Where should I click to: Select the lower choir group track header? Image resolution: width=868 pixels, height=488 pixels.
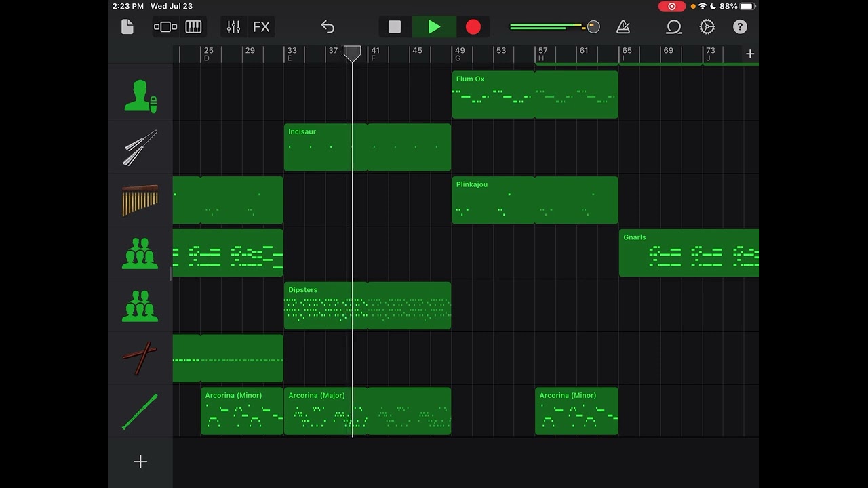[x=140, y=306]
